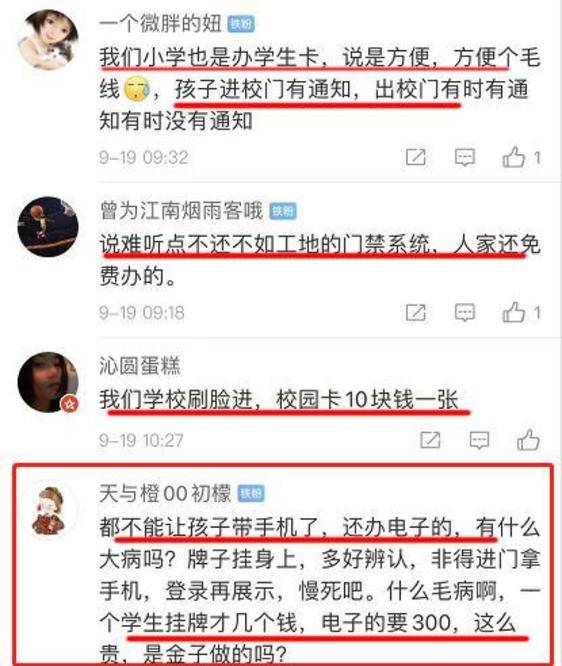Open 沁圆蛋糕's avatar
Image resolution: width=562 pixels, height=666 pixels.
click(48, 382)
